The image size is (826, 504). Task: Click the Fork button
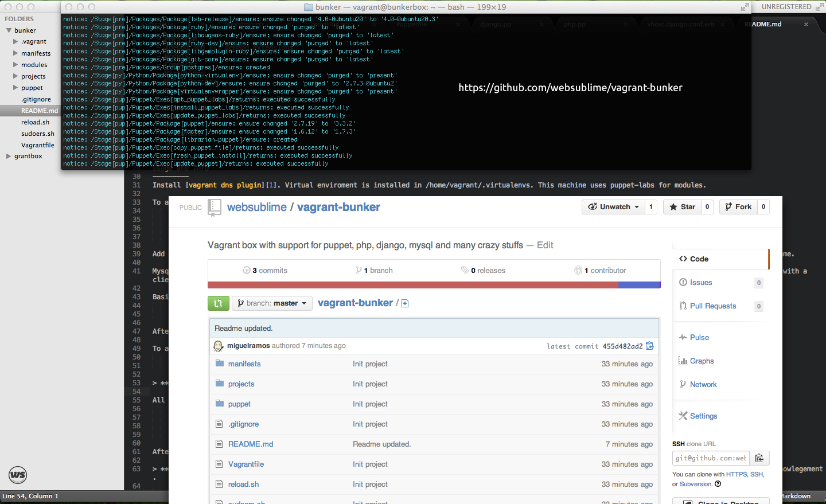(x=738, y=207)
